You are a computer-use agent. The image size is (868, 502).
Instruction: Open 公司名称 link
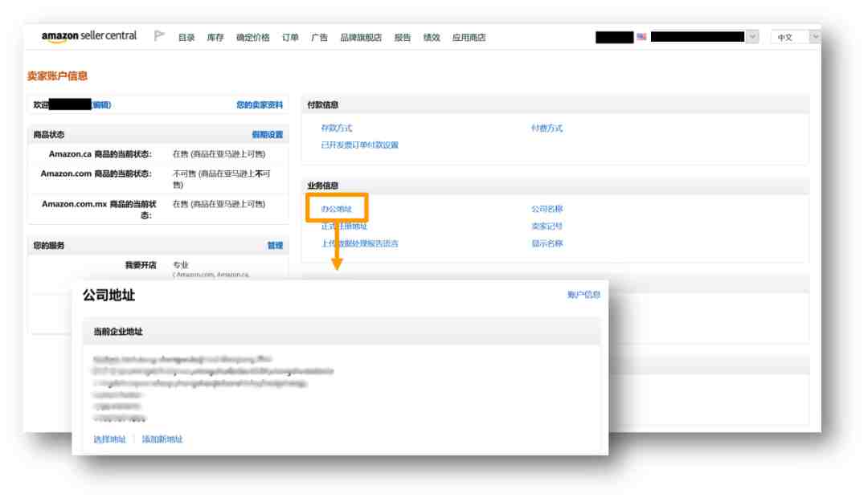pos(547,209)
